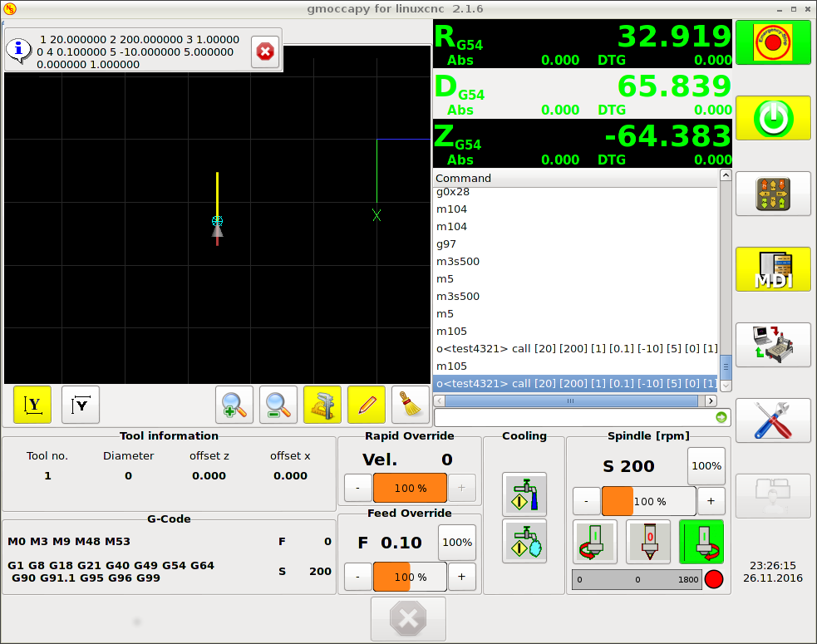
Task: Select the g0x28 history entry
Action: (575, 192)
